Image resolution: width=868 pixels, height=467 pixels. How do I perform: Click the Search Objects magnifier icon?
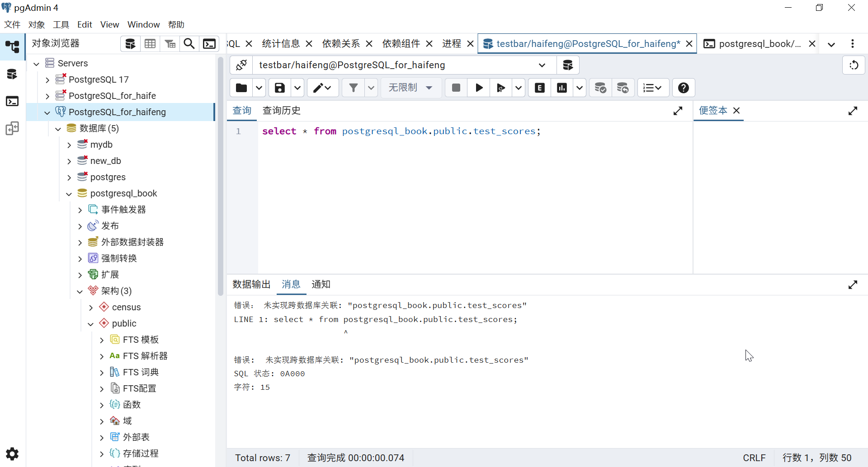pyautogui.click(x=189, y=44)
